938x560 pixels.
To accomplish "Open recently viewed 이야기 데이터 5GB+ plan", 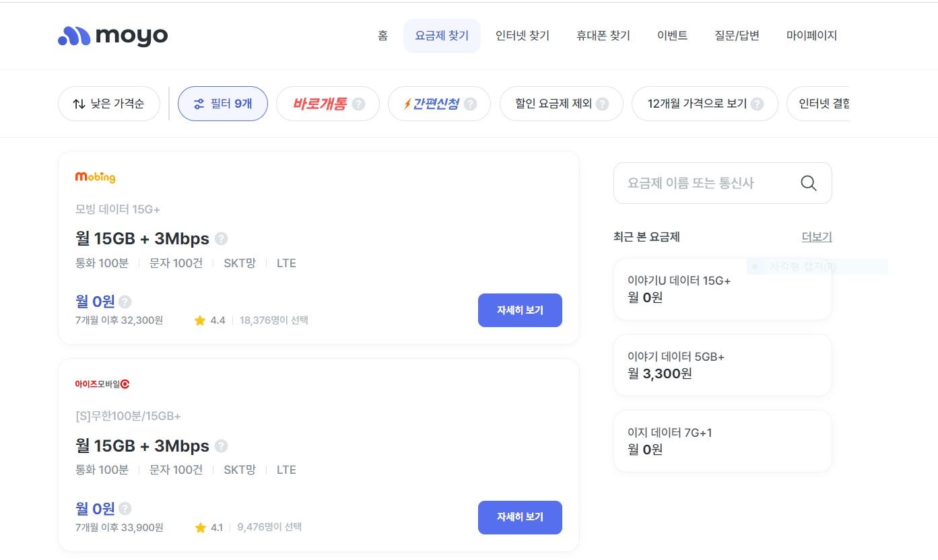I will [x=722, y=365].
